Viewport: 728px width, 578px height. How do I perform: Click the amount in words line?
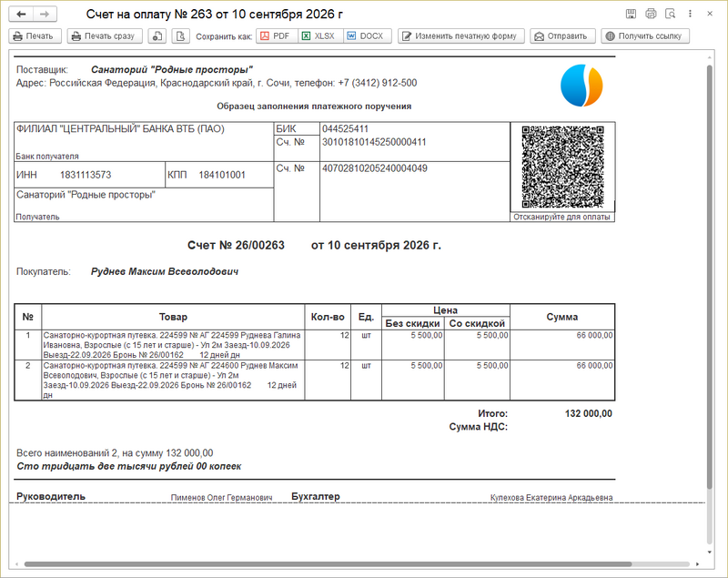pyautogui.click(x=129, y=466)
